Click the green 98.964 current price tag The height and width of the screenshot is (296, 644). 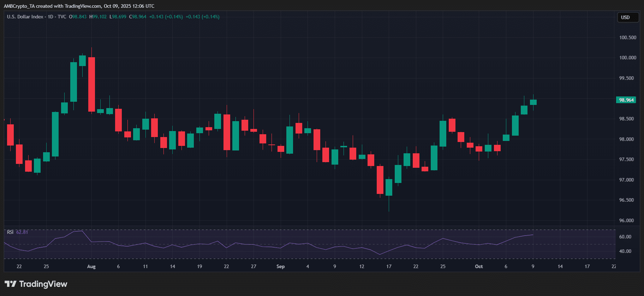[x=626, y=100]
